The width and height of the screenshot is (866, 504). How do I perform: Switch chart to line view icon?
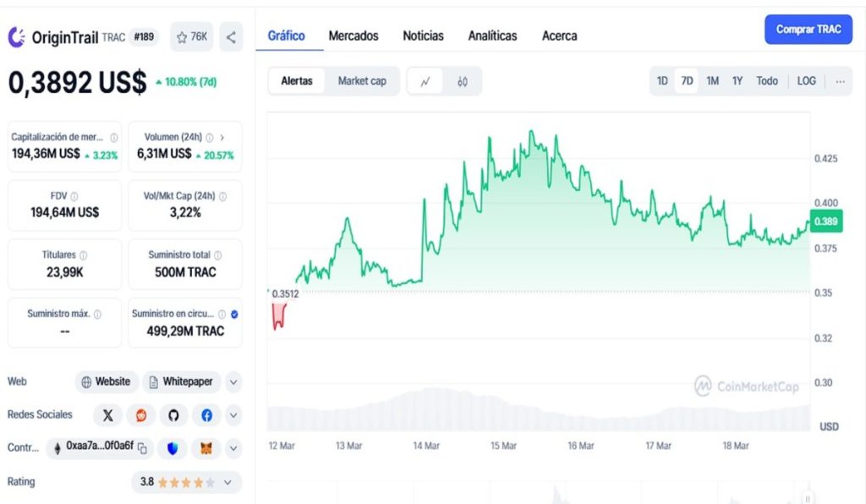[425, 82]
